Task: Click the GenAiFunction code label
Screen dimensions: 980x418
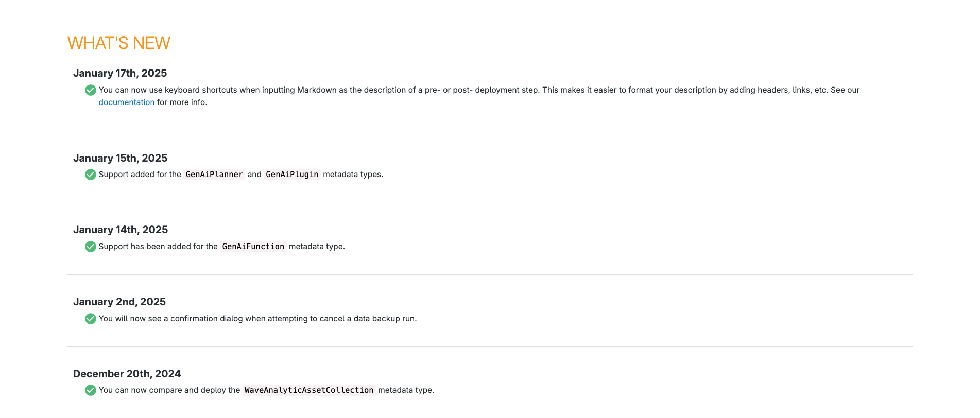Action: pos(253,247)
